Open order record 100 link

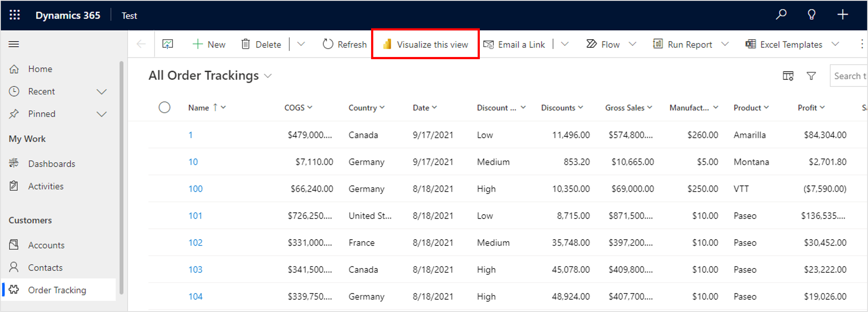pos(195,189)
